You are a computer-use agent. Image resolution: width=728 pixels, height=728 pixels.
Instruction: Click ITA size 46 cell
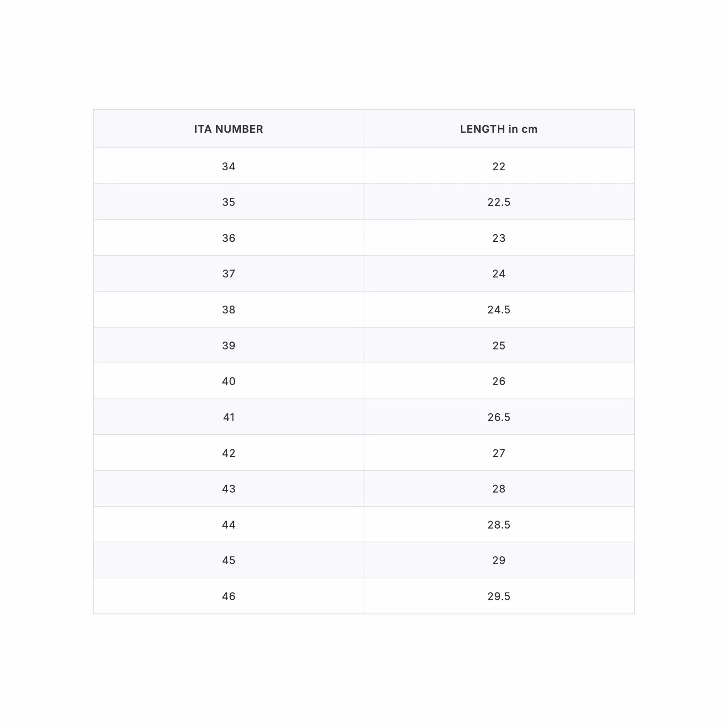pyautogui.click(x=228, y=596)
